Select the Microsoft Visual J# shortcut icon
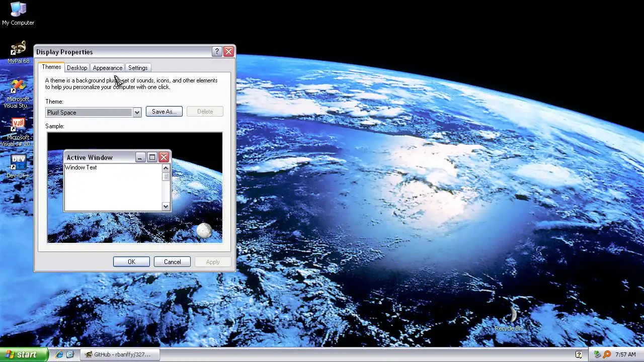Viewport: 644px width, 362px height. coord(18,132)
